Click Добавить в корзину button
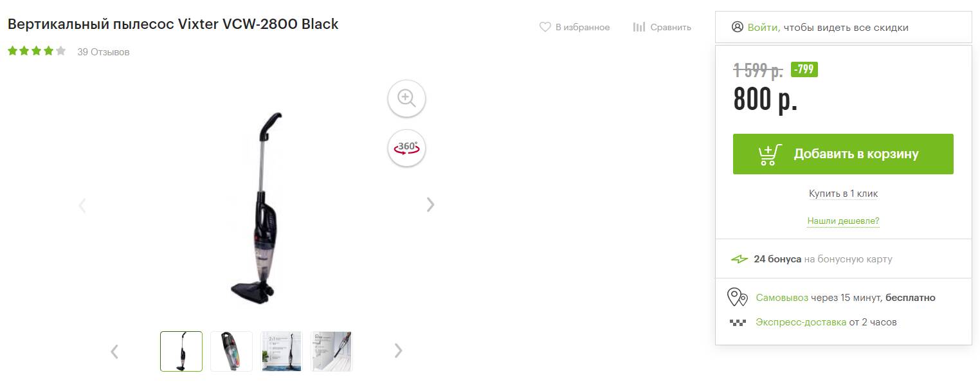This screenshot has width=980, height=391. click(843, 154)
